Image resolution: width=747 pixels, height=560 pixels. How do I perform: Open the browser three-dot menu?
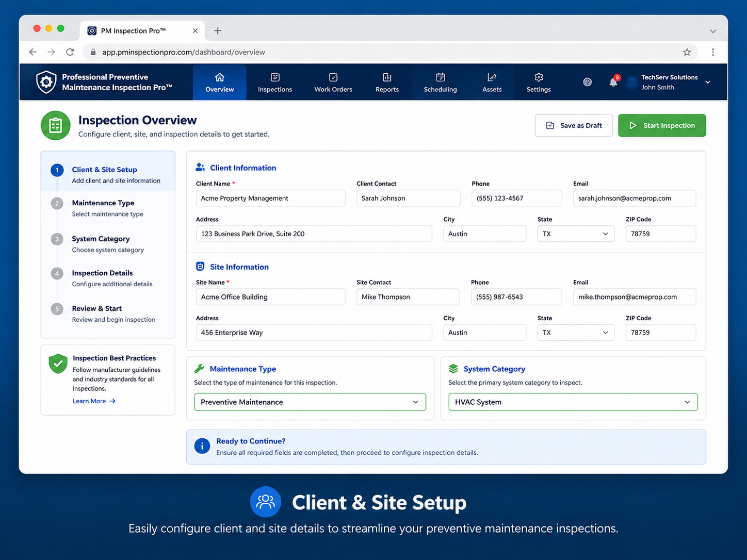pos(713,52)
